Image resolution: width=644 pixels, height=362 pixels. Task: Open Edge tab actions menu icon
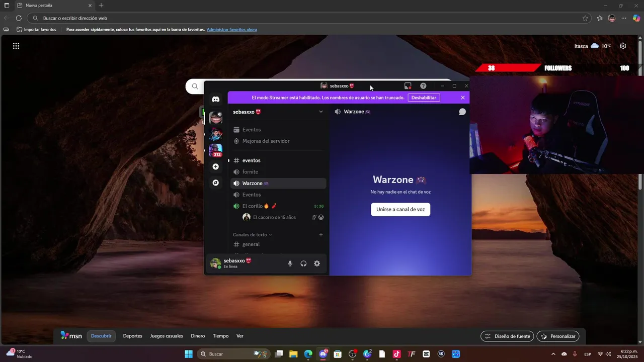pos(7,5)
